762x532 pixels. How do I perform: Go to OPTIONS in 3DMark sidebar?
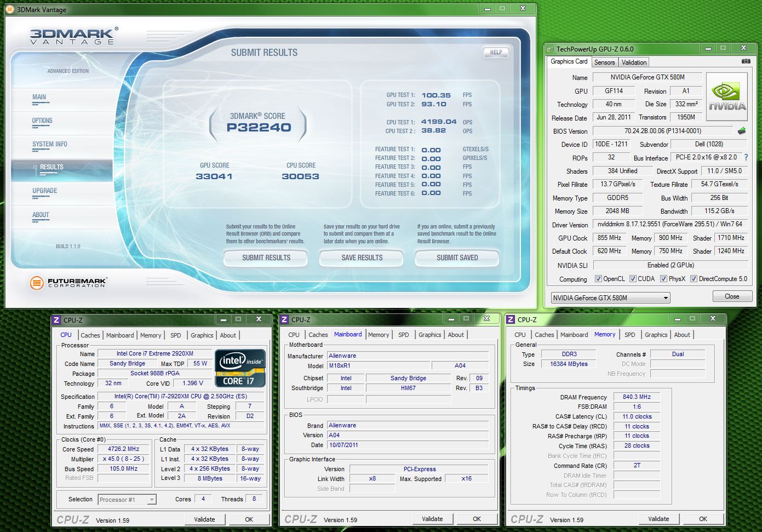(x=42, y=121)
